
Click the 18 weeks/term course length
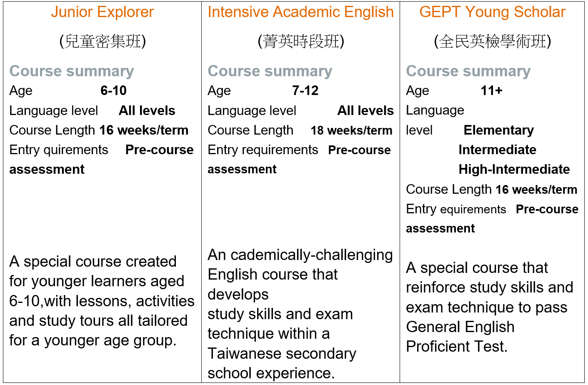coord(351,130)
